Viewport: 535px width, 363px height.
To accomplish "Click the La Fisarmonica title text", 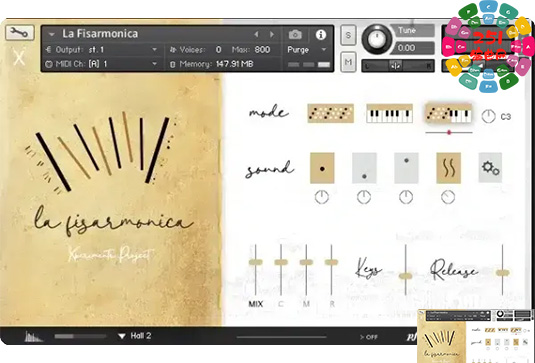I will [x=100, y=34].
